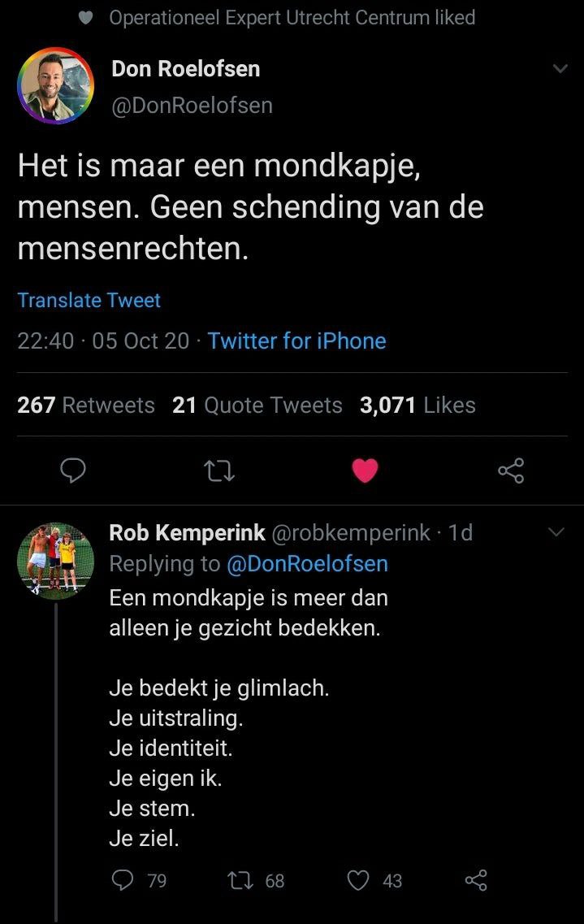
Task: Open Don Roelofsen's profile picture
Action: coord(56,85)
